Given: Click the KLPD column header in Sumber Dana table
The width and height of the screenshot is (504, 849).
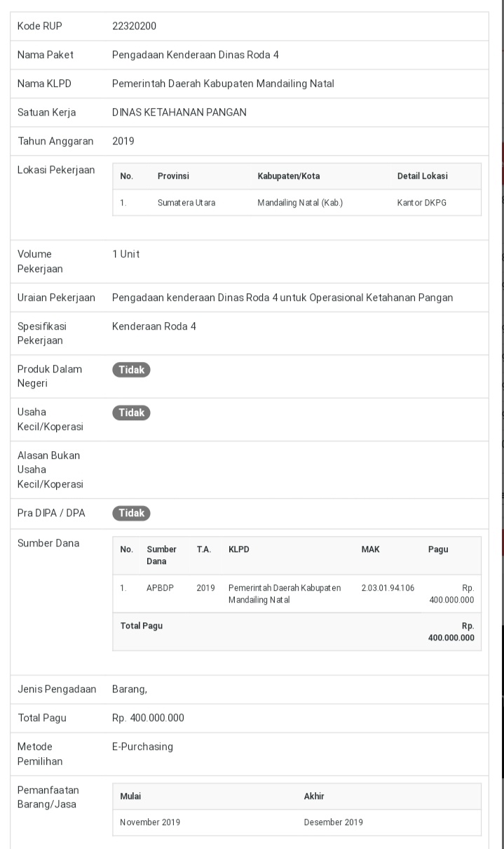Looking at the screenshot, I should click(238, 549).
